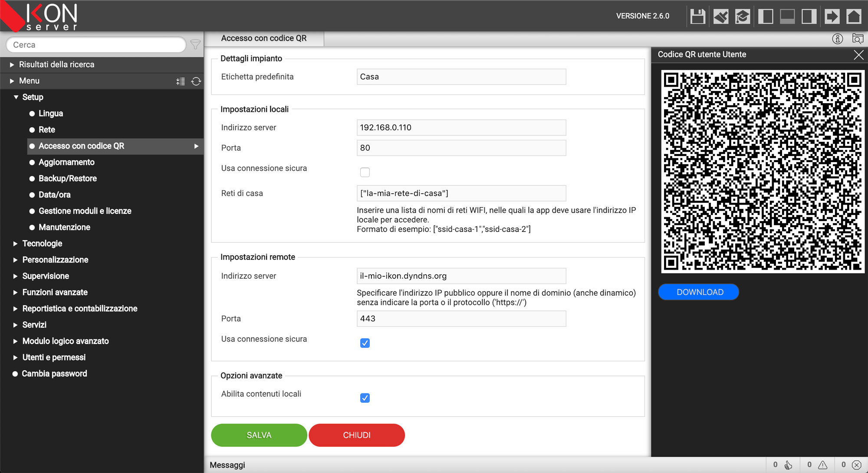Click local Indirizzo server field 192.168.0.110
Screen dimensions: 868x473
(x=461, y=127)
